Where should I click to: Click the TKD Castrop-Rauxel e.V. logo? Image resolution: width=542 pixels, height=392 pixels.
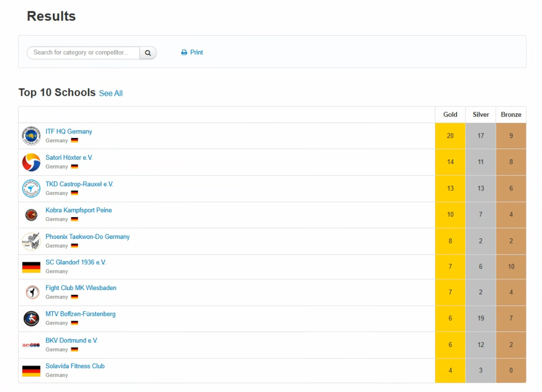coord(31,189)
